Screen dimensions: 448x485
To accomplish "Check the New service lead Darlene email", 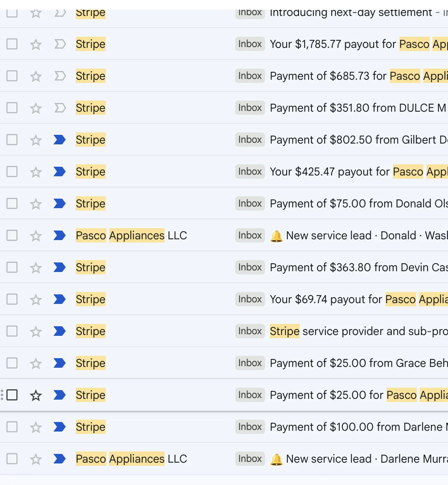I will point(12,459).
